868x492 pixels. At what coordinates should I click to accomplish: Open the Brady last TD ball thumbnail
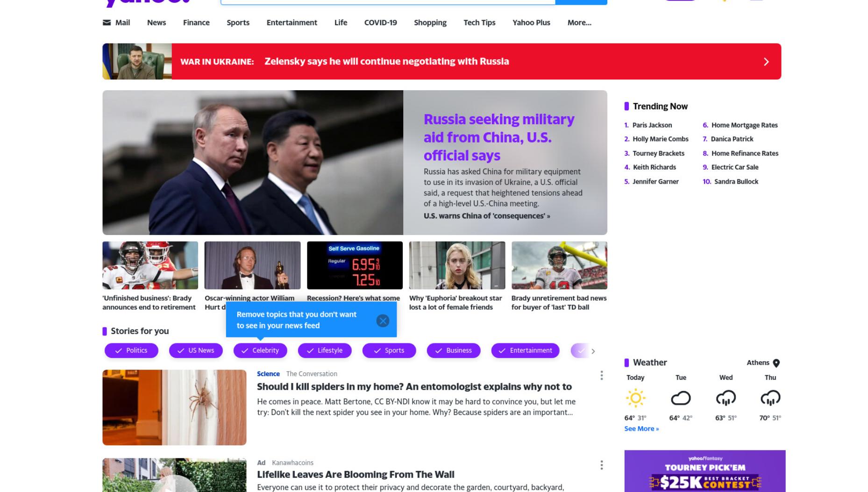pos(559,265)
